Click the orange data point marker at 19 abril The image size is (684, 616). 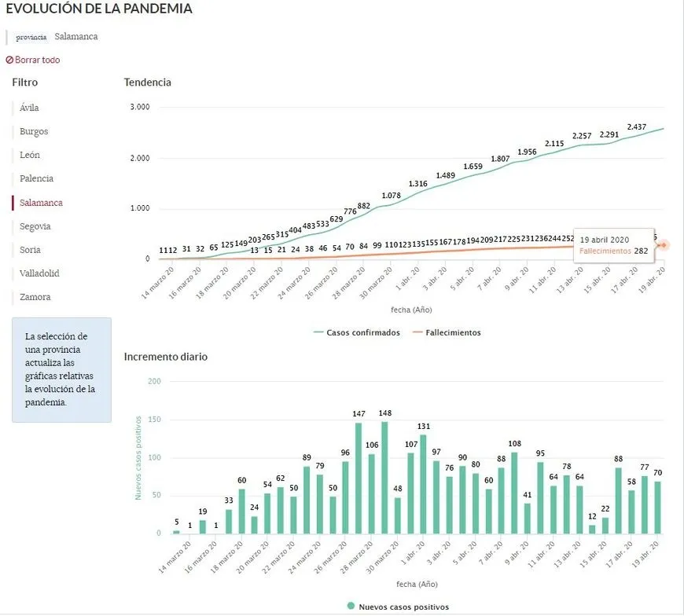664,245
